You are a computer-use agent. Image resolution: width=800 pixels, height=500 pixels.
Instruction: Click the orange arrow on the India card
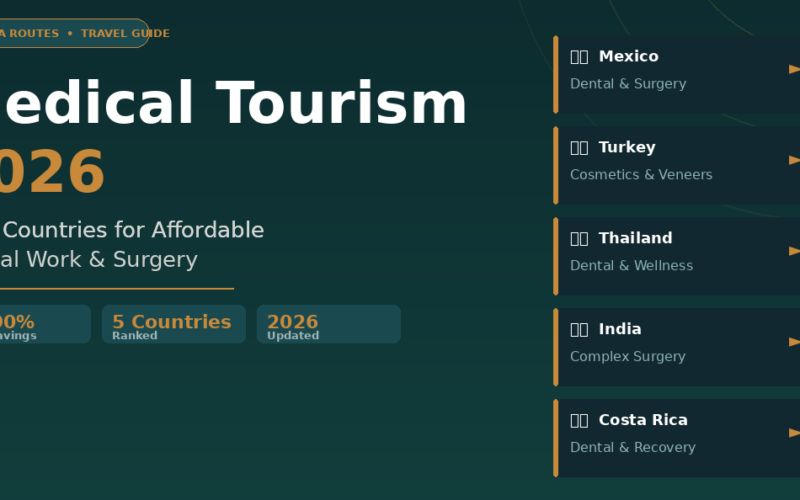(794, 341)
